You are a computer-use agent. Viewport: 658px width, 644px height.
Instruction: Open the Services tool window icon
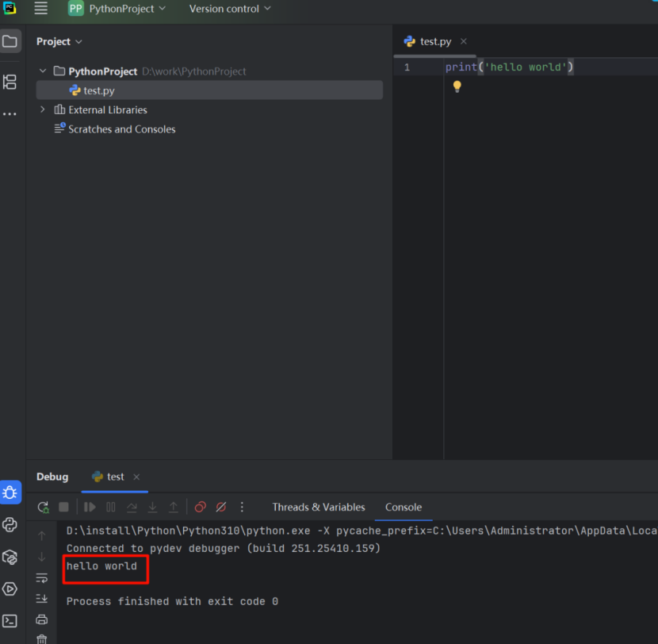pyautogui.click(x=10, y=589)
